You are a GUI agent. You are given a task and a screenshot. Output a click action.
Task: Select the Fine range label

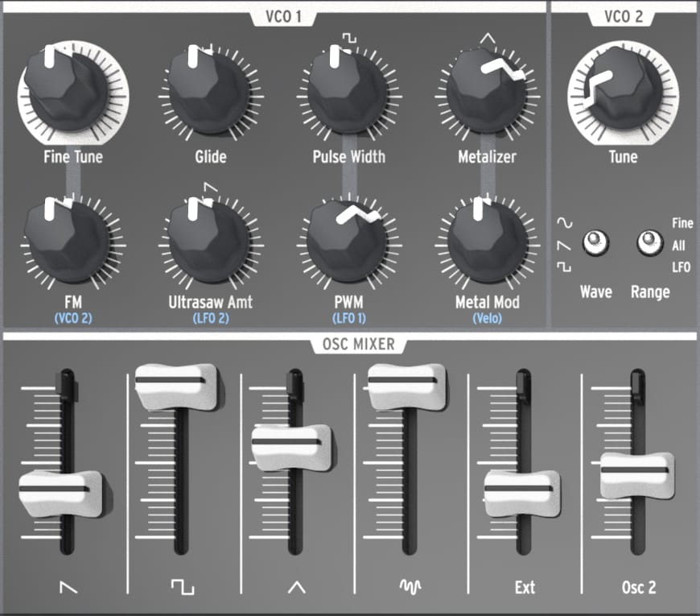[682, 222]
